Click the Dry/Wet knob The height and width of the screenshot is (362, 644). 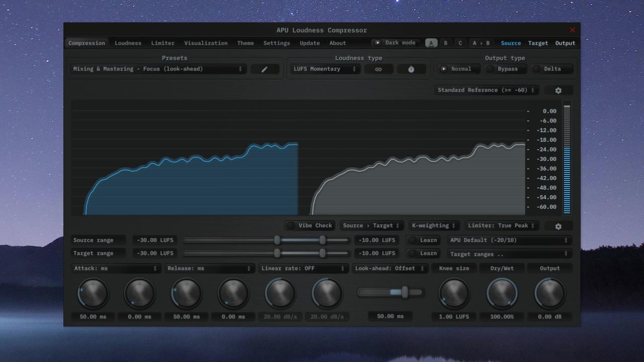coord(502,294)
